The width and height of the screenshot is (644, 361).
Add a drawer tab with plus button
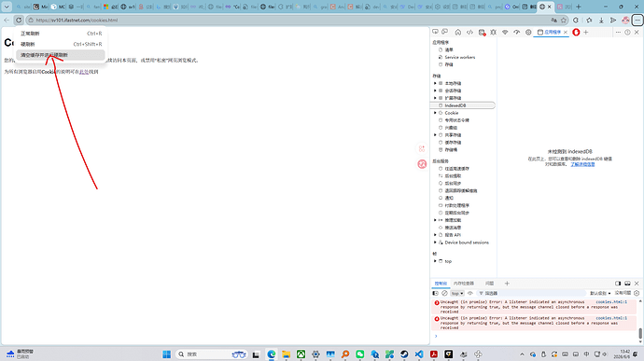click(x=507, y=284)
